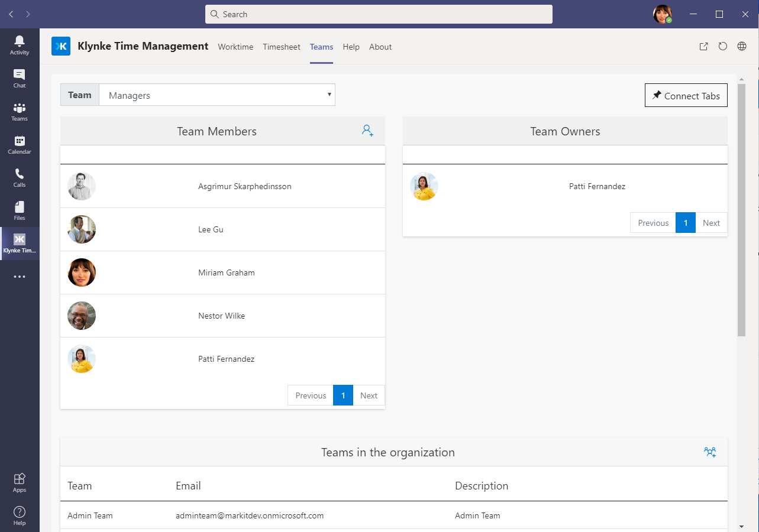Open the Help tab in the app header
This screenshot has width=759, height=532.
click(x=351, y=47)
